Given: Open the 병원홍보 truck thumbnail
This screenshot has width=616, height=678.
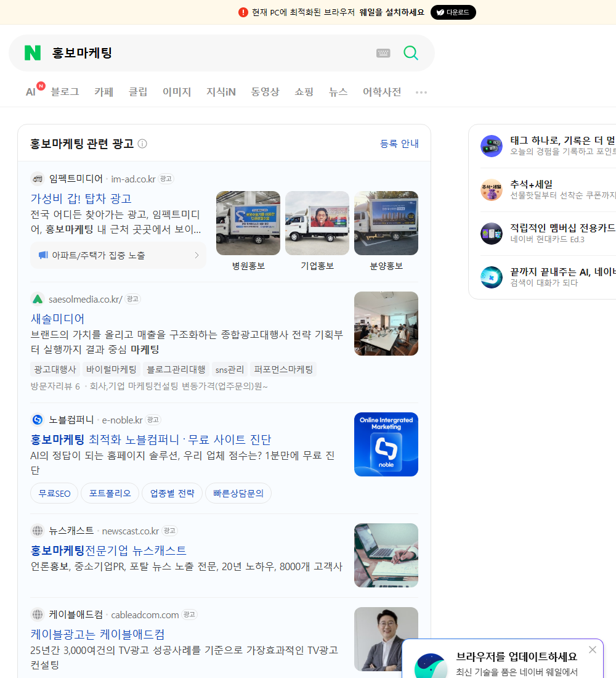Looking at the screenshot, I should tap(248, 223).
